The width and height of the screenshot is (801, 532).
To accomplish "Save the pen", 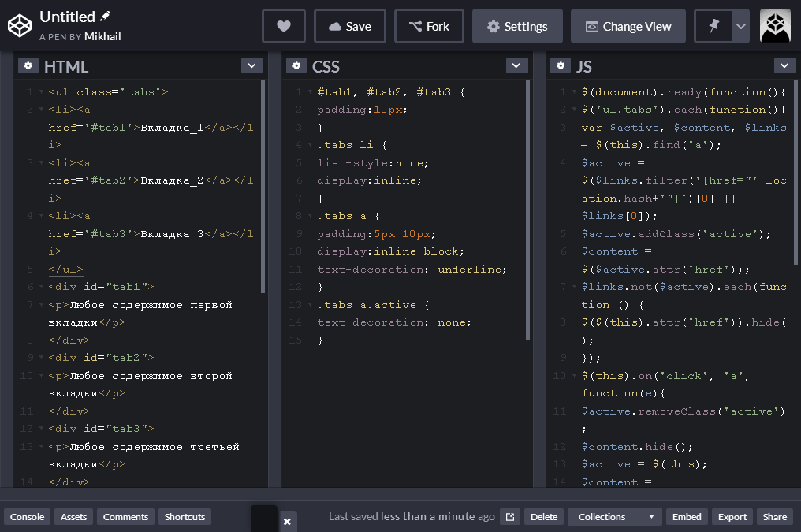I will (x=350, y=26).
